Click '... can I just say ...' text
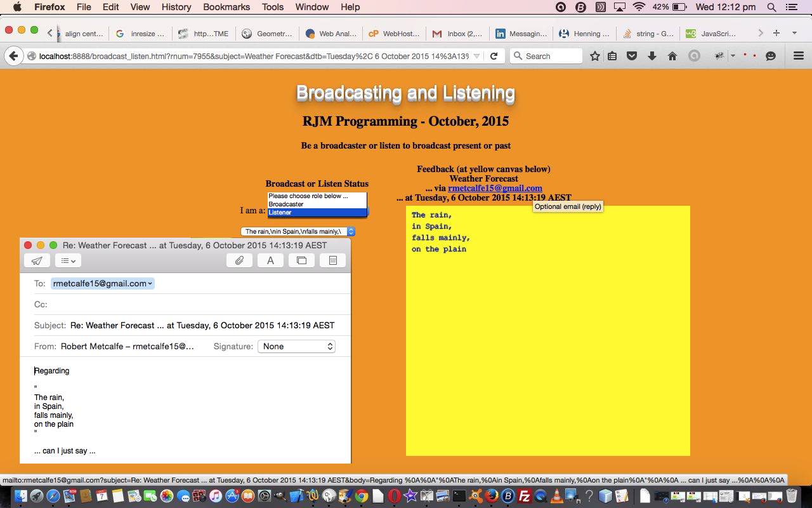Image resolution: width=812 pixels, height=508 pixels. click(65, 451)
